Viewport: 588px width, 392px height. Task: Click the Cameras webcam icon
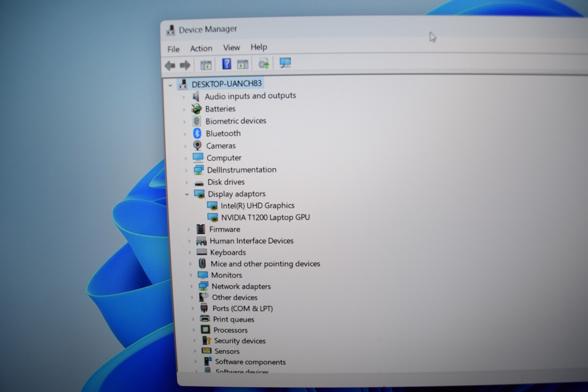(197, 146)
